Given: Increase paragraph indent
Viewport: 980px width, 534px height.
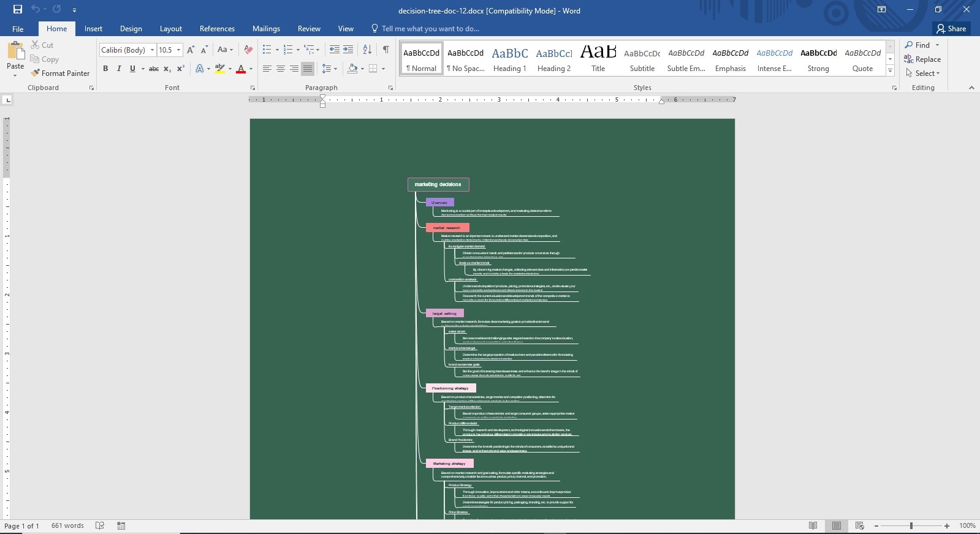Looking at the screenshot, I should pos(348,50).
